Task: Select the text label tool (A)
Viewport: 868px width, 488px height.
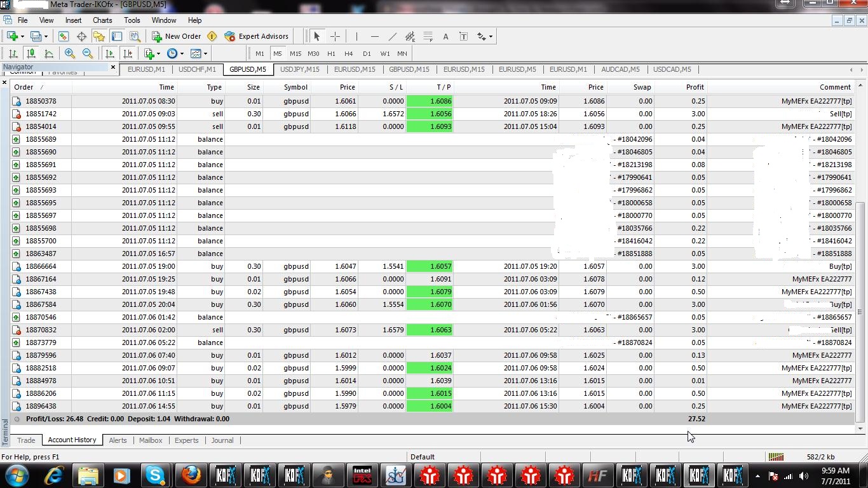Action: pyautogui.click(x=445, y=36)
